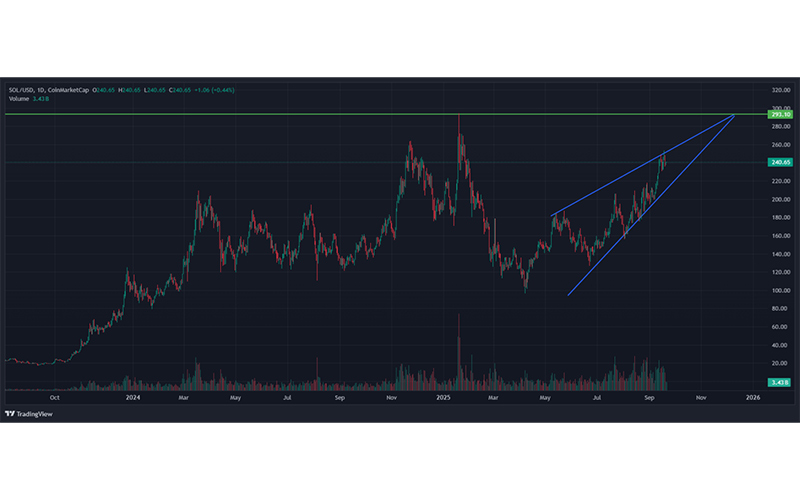Screen dimensions: 800x500
Task: Select the upper blue wedge trendline
Action: point(640,166)
